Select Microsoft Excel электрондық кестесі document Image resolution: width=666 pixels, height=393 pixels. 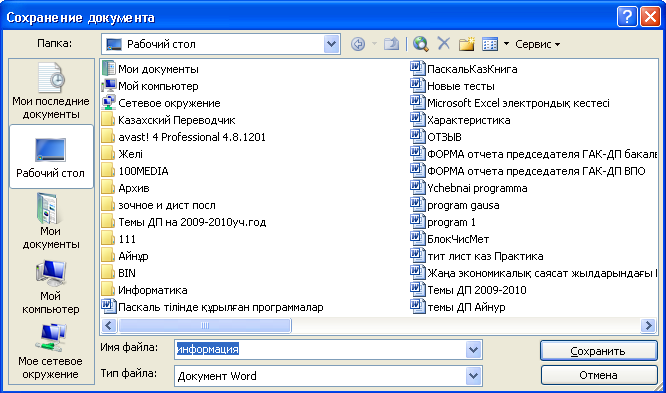pyautogui.click(x=510, y=103)
